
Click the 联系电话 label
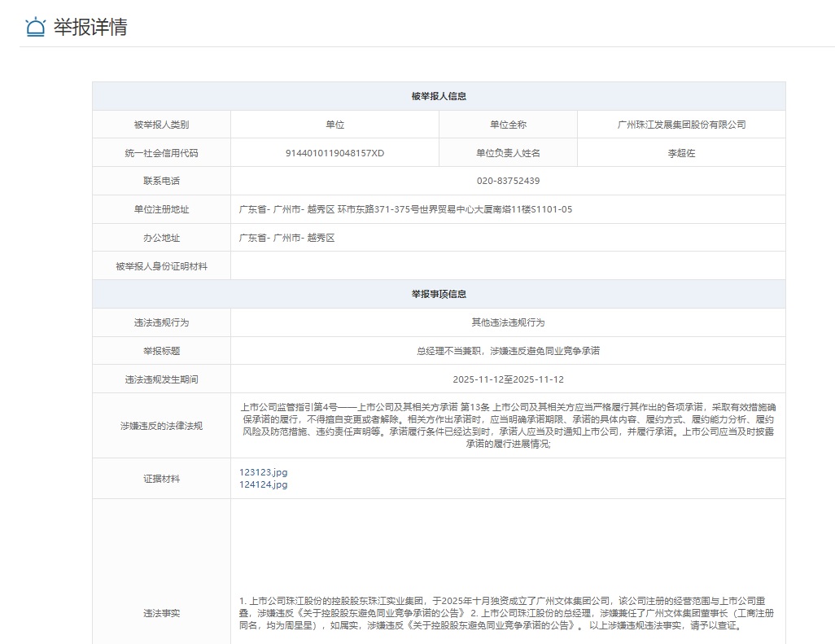click(161, 181)
